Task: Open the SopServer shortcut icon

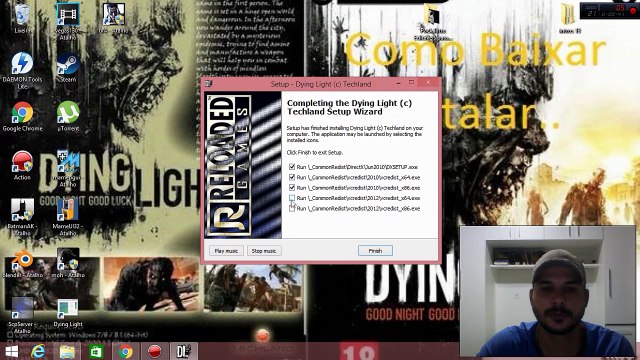Action: click(x=22, y=314)
